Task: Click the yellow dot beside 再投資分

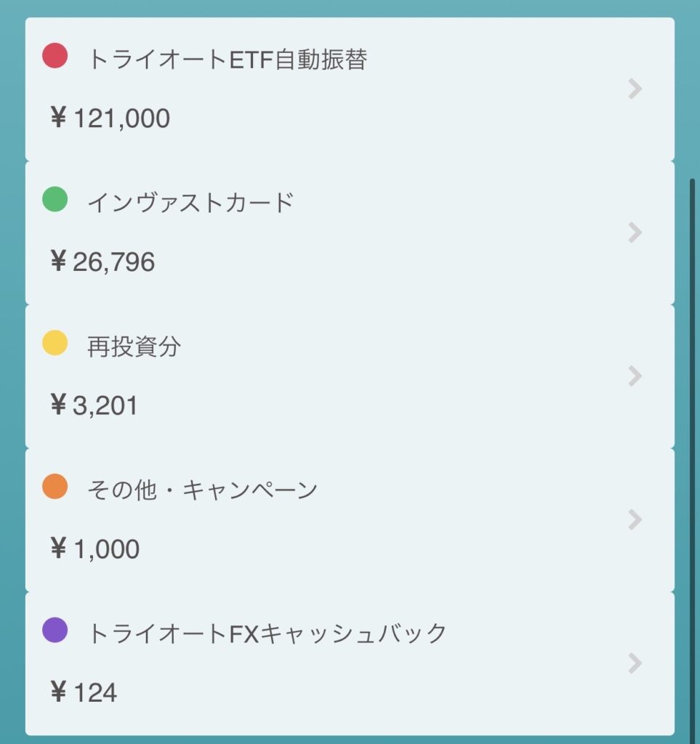Action: 55,343
